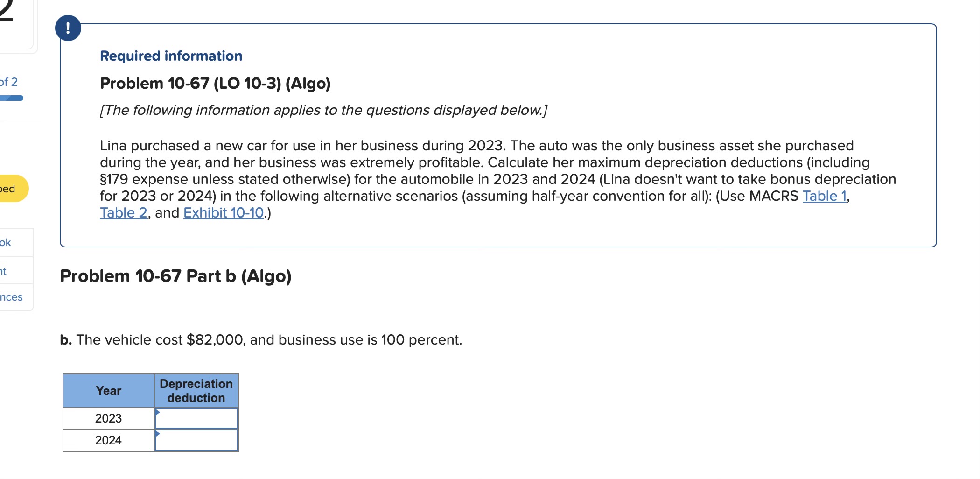Image resolution: width=980 pixels, height=479 pixels.
Task: Open References from the sidebar panel
Action: click(13, 296)
